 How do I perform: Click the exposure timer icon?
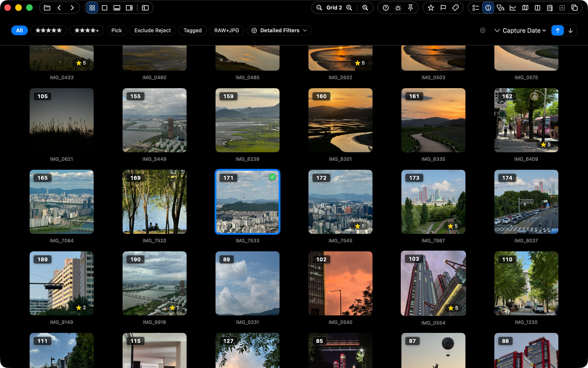pos(398,8)
